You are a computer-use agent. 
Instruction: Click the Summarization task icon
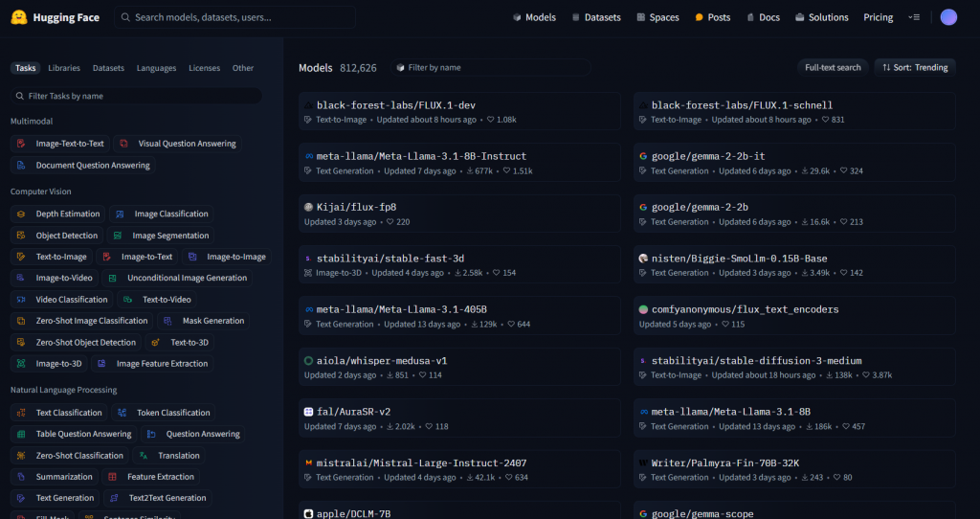(x=21, y=477)
